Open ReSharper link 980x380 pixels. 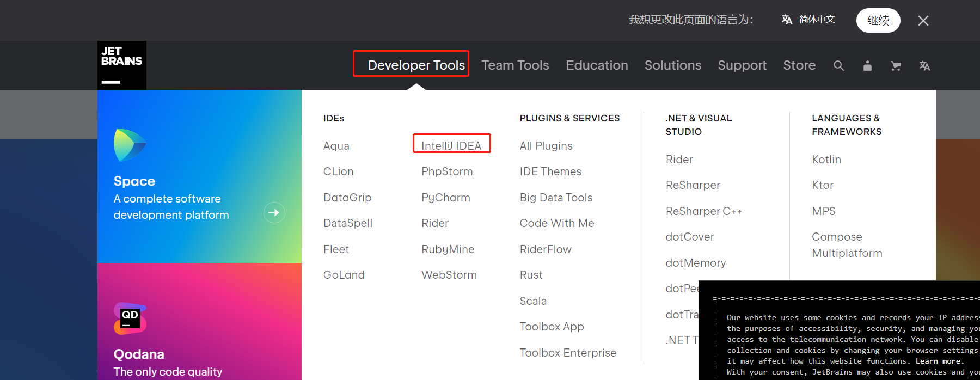pyautogui.click(x=693, y=185)
